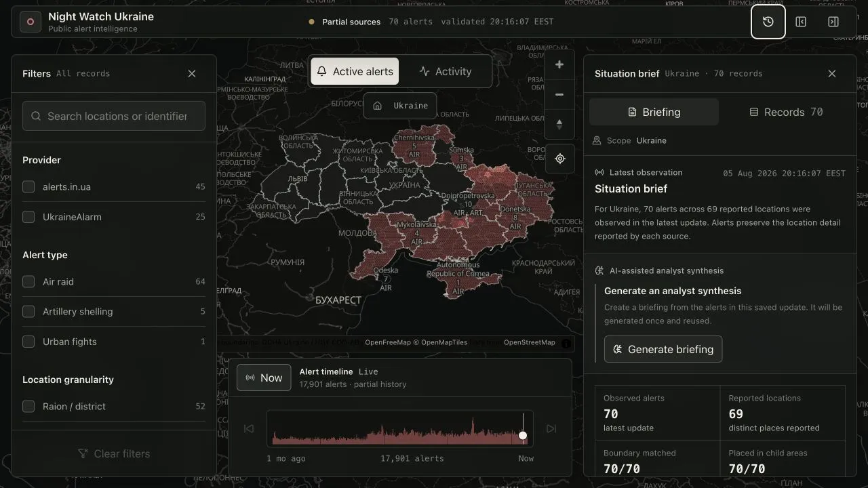Close the Filters panel
Viewport: 868px width, 488px height.
[x=192, y=73]
